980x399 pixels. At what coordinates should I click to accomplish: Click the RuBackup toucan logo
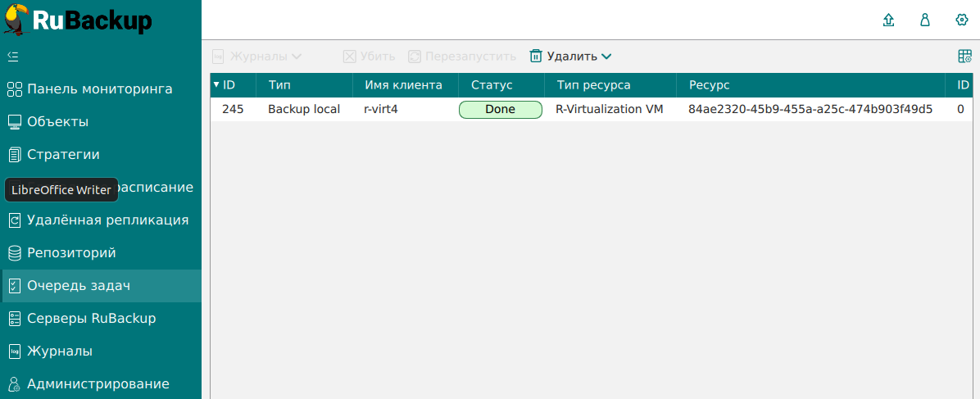tap(16, 20)
